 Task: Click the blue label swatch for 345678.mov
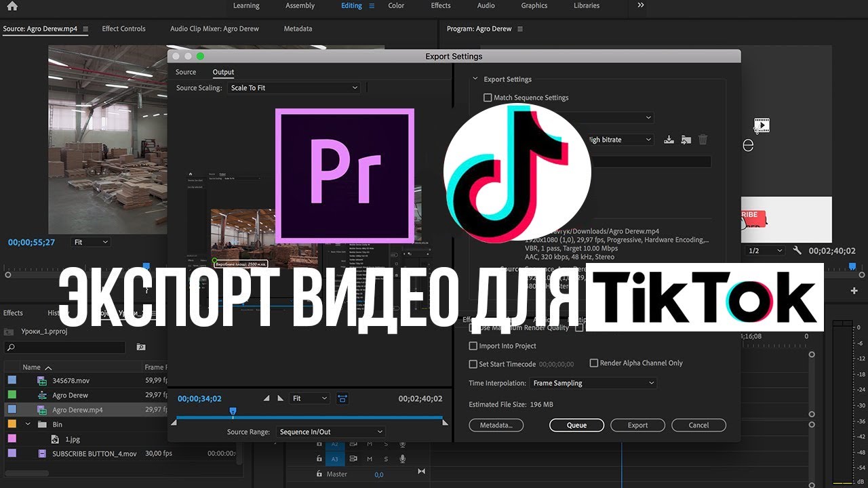12,381
